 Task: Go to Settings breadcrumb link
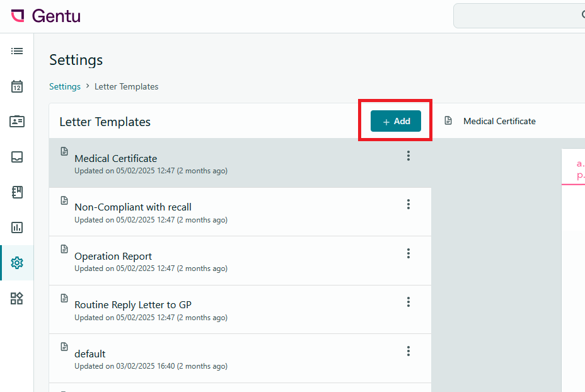pos(65,86)
